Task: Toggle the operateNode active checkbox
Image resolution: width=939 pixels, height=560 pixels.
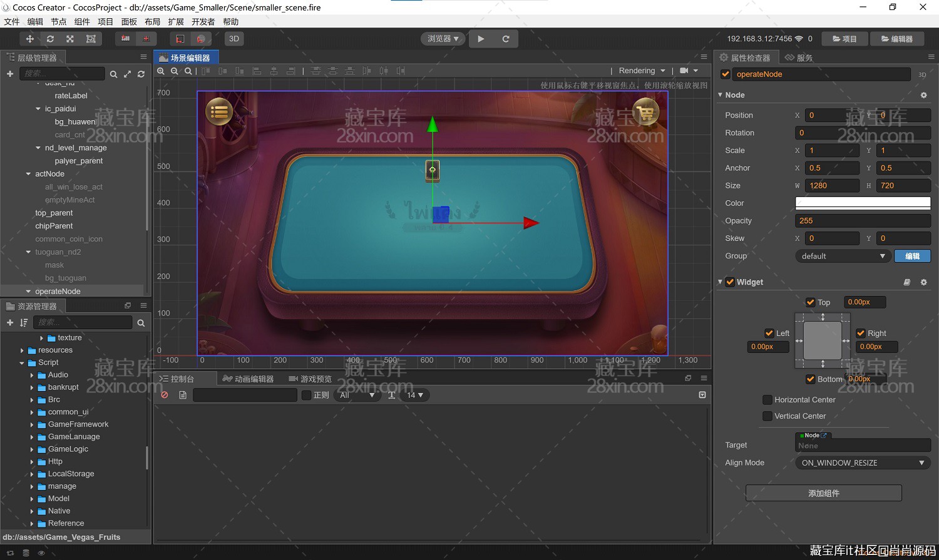Action: click(x=726, y=74)
